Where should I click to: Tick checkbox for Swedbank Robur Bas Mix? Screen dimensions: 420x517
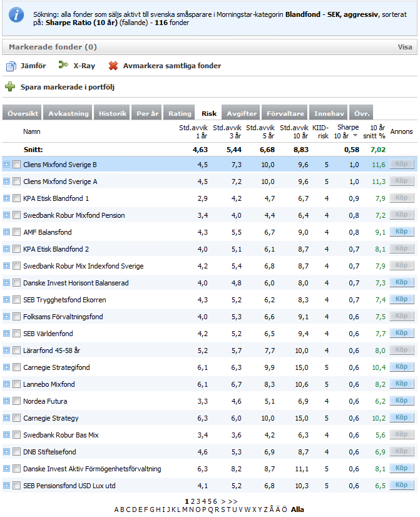(16, 434)
